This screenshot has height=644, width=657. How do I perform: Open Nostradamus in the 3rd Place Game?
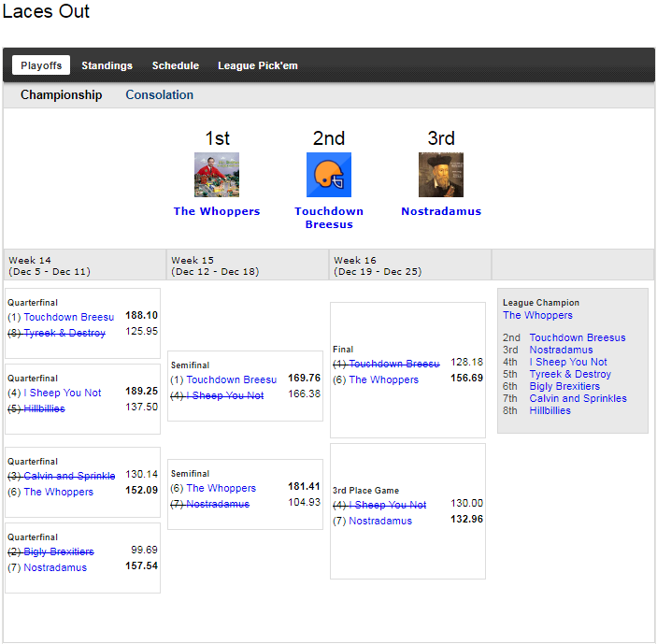[380, 521]
